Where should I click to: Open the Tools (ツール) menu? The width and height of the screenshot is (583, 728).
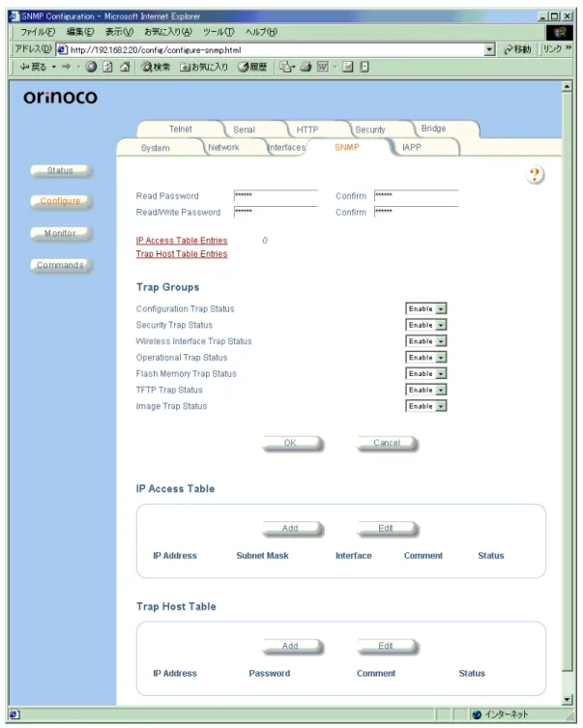click(x=219, y=32)
